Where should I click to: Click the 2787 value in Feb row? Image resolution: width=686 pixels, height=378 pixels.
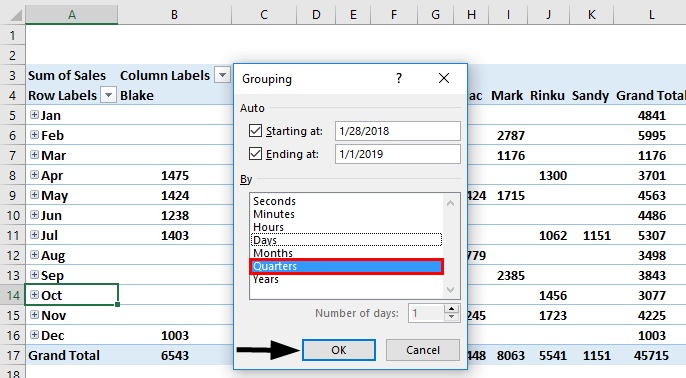(x=511, y=135)
